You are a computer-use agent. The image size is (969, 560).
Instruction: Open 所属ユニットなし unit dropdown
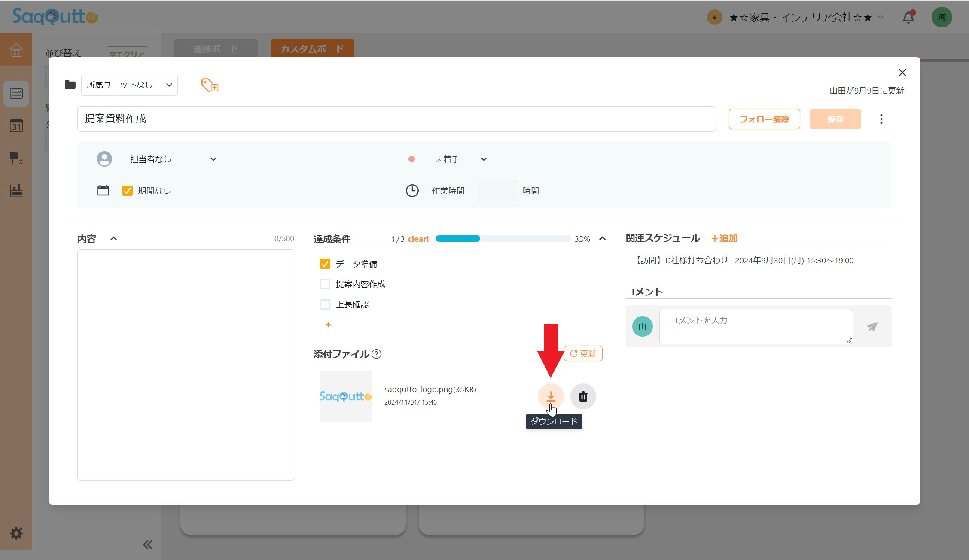click(x=129, y=85)
